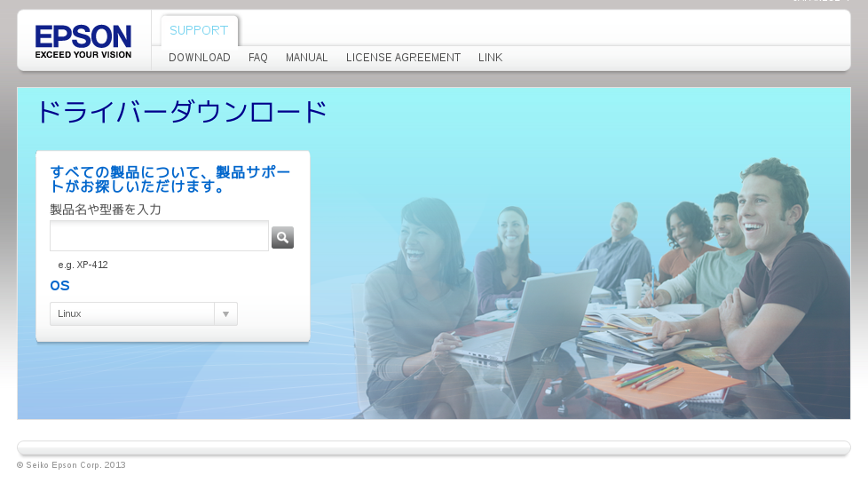The width and height of the screenshot is (868, 491).
Task: Click the 'e.g. XP-412' example text
Action: 83,265
